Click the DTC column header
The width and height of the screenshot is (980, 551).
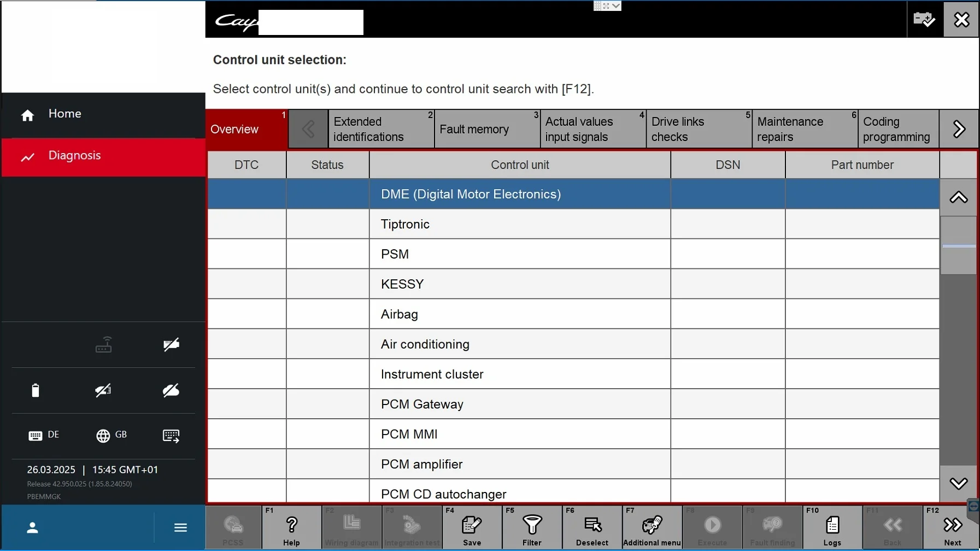click(247, 165)
